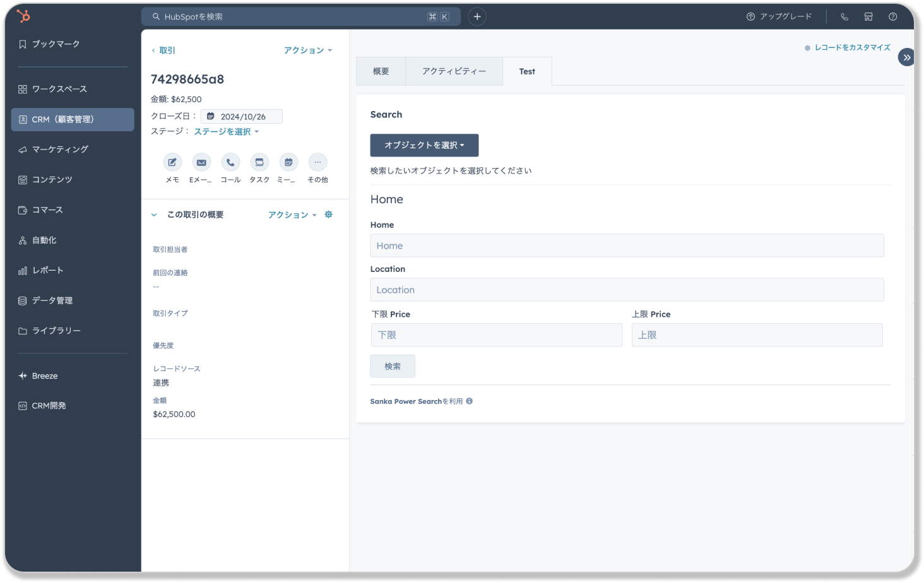Select the 概要 tab
The image size is (924, 583).
point(381,71)
